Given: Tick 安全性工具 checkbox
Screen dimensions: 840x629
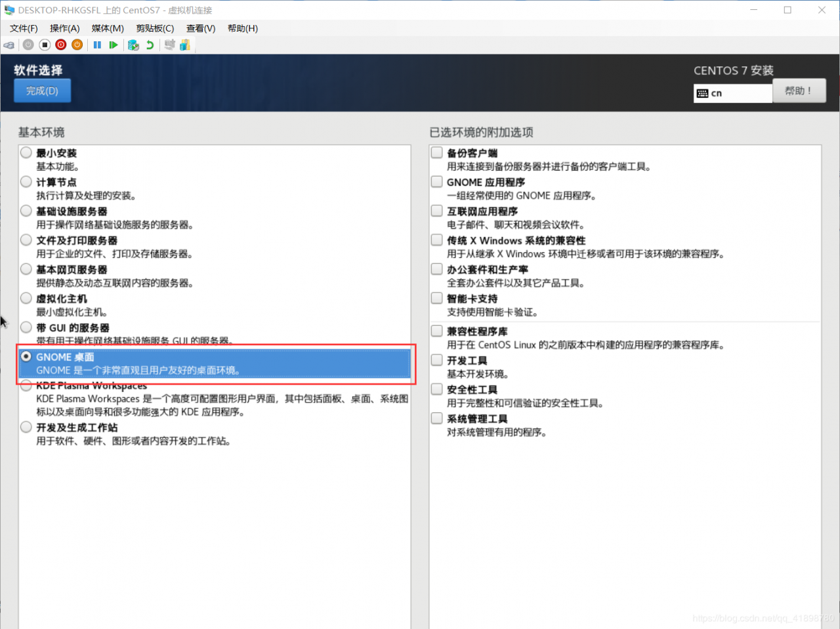Looking at the screenshot, I should 437,389.
